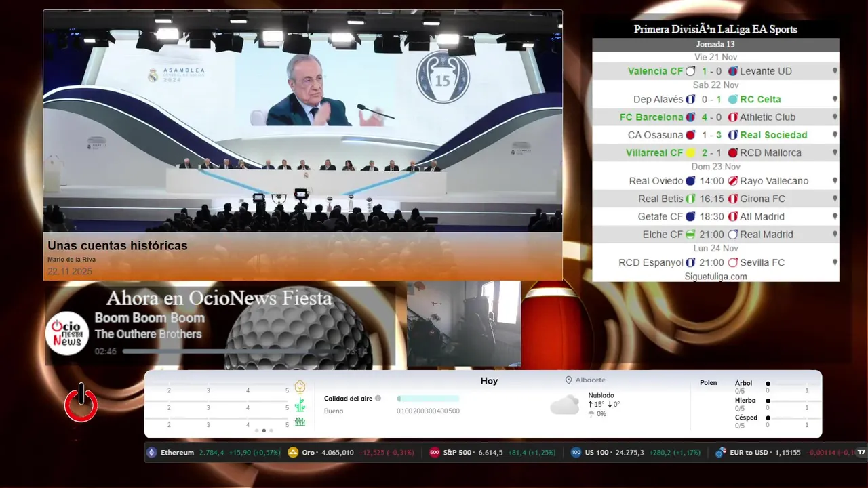Click 'Rayo Vallecano' team name
Viewport: 868px width, 488px height.
click(x=774, y=181)
